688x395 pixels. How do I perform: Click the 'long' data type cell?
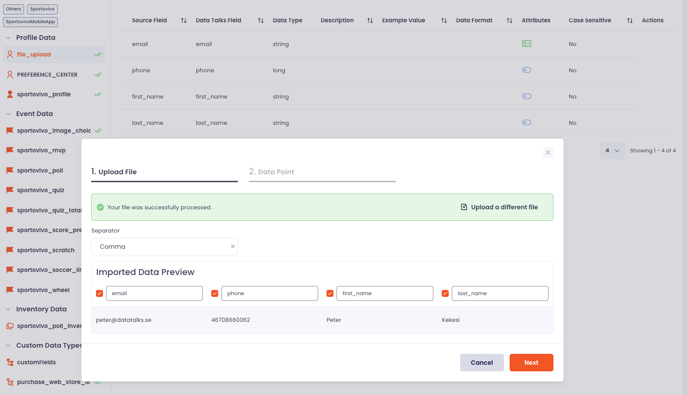coord(279,70)
